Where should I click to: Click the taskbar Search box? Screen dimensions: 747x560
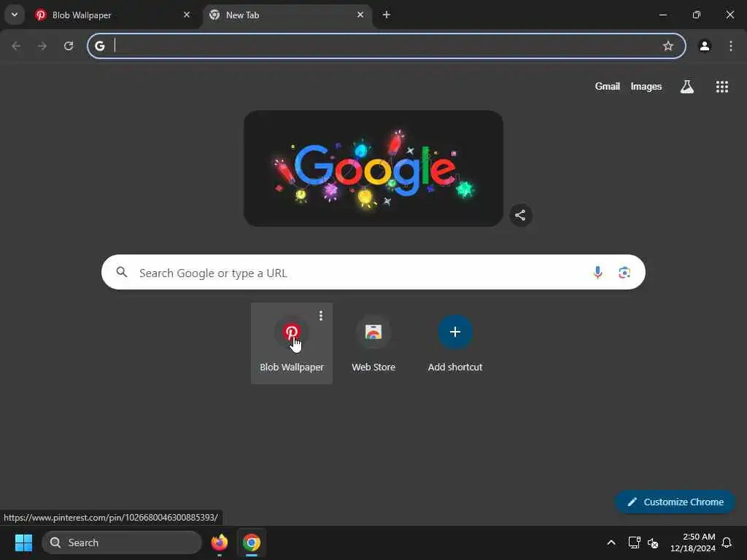pos(122,542)
